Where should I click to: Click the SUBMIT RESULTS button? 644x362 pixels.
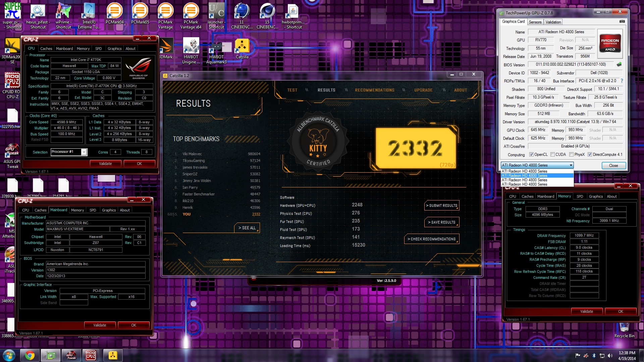pyautogui.click(x=442, y=205)
